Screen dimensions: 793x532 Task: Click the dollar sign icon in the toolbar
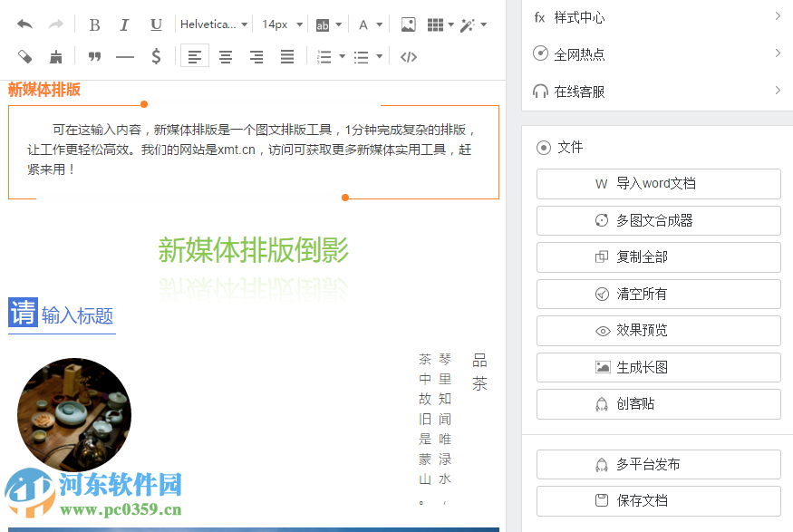(155, 56)
